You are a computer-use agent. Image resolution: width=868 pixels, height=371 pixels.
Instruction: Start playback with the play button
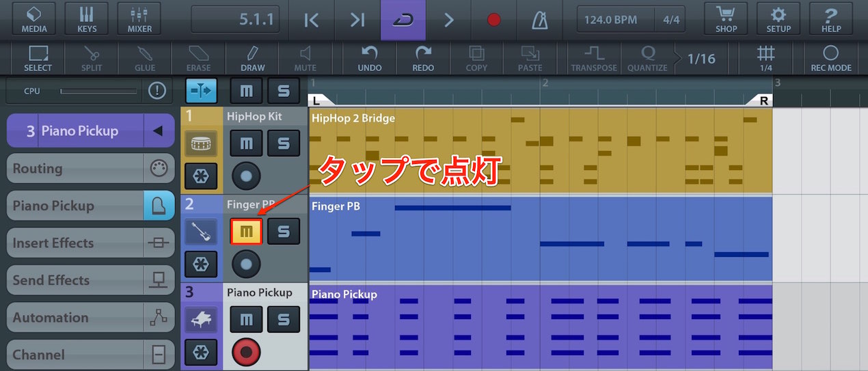449,20
